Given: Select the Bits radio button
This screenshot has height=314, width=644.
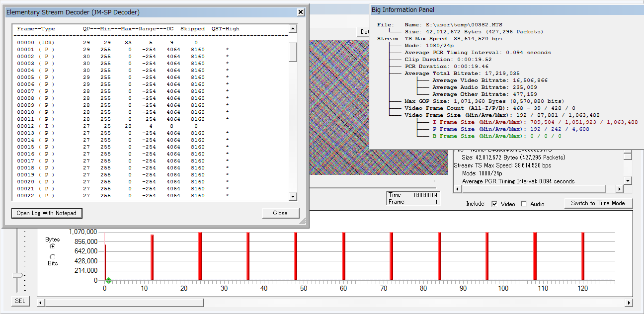Looking at the screenshot, I should coord(53,256).
